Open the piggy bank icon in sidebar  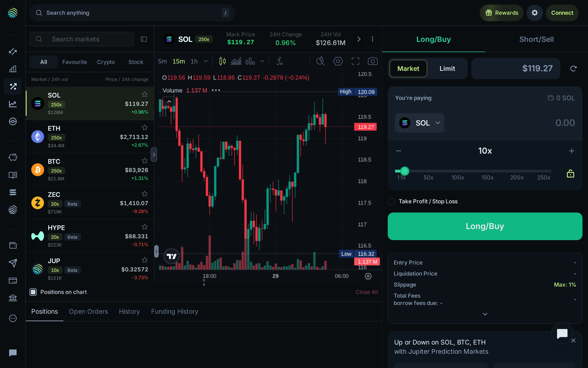click(x=13, y=157)
